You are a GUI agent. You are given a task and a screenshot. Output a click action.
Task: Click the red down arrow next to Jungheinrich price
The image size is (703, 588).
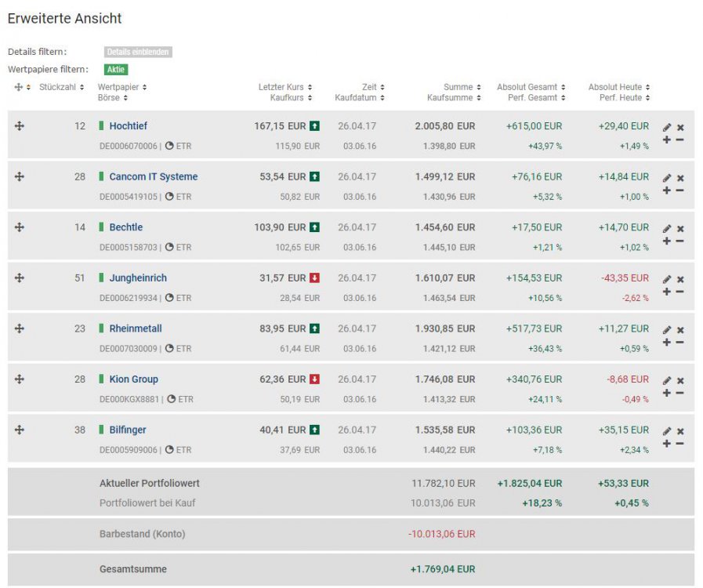(x=314, y=278)
